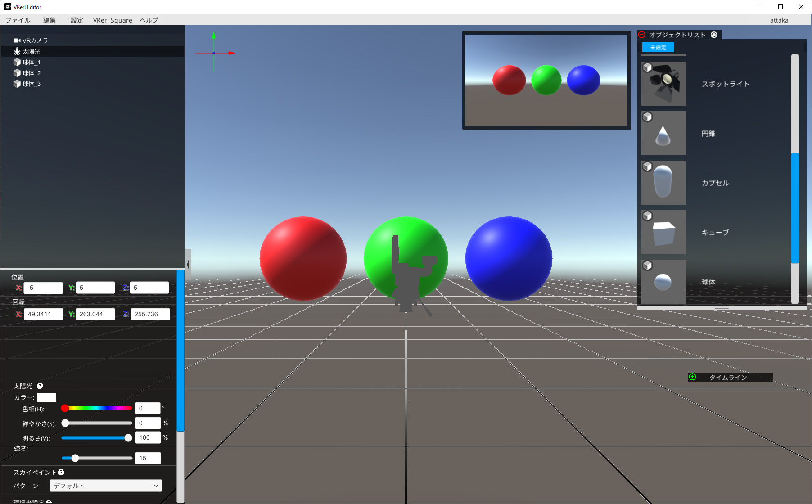Click the rotation Z field 255.736
812x504 pixels.
click(150, 314)
